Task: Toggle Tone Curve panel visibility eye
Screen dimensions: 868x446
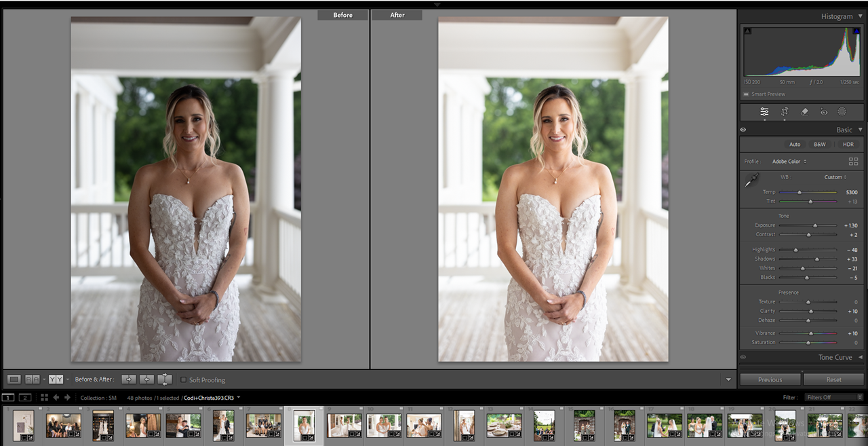Action: coord(743,357)
